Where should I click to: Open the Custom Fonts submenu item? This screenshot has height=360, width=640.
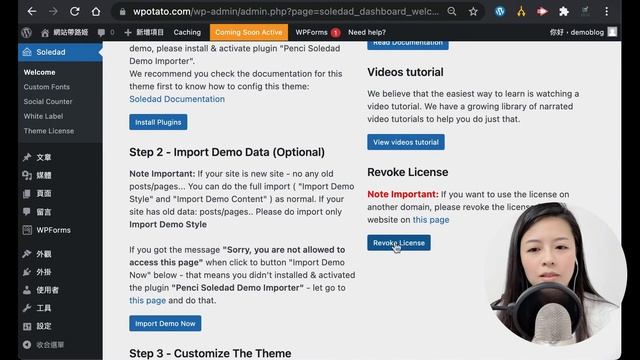click(x=47, y=87)
